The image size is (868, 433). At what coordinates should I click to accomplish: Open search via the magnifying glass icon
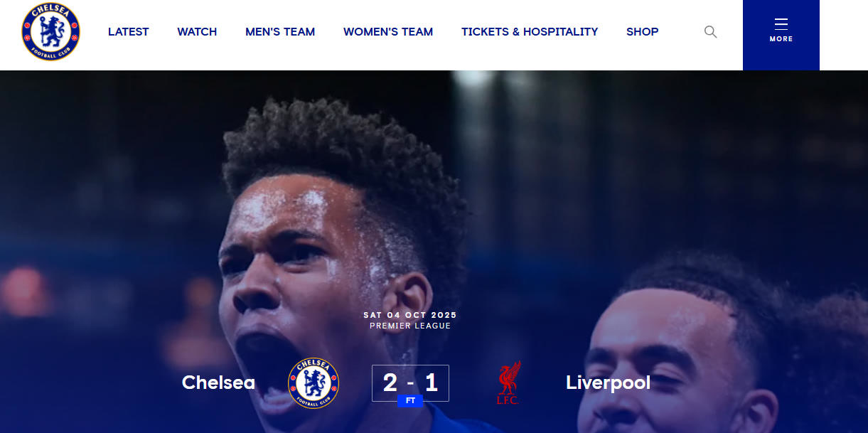(710, 31)
